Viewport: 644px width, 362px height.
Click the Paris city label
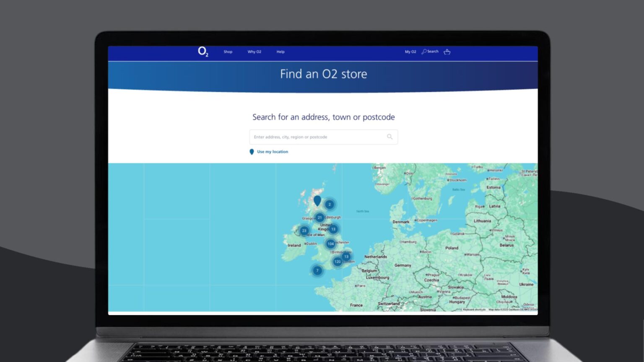tap(361, 286)
